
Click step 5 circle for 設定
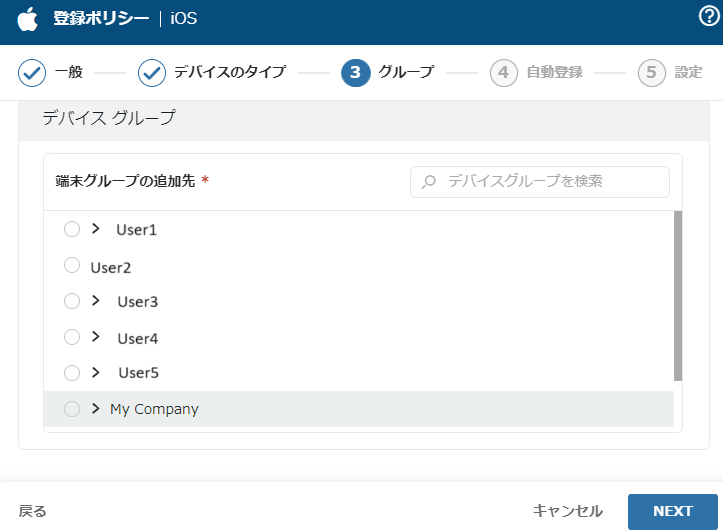652,73
